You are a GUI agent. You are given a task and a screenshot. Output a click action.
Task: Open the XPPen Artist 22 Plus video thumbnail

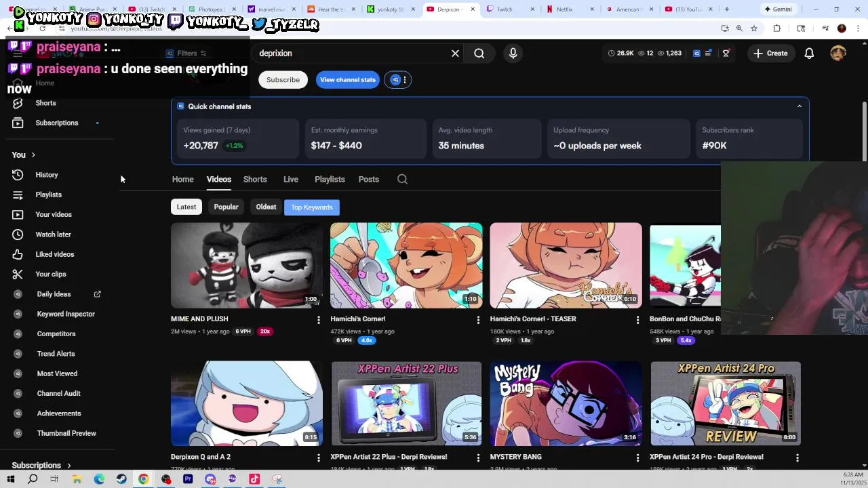[406, 403]
